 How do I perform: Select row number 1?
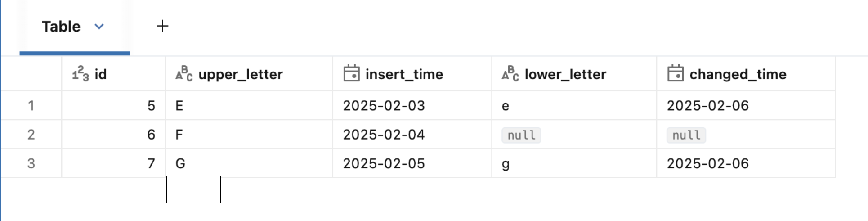(31, 106)
